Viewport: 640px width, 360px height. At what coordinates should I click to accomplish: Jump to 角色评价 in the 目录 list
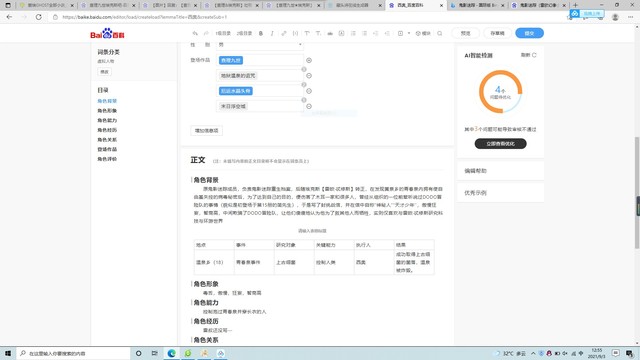coord(107,159)
